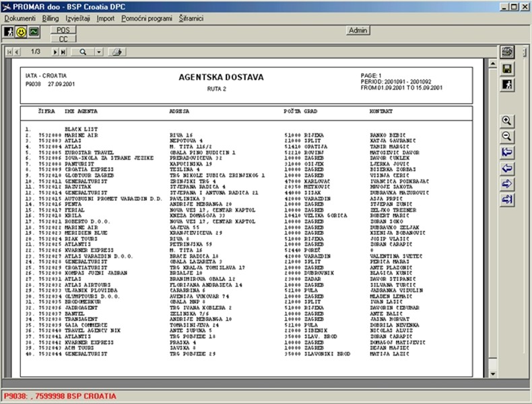Open the Pomoćni programi menu
532x404 pixels.
click(x=147, y=18)
